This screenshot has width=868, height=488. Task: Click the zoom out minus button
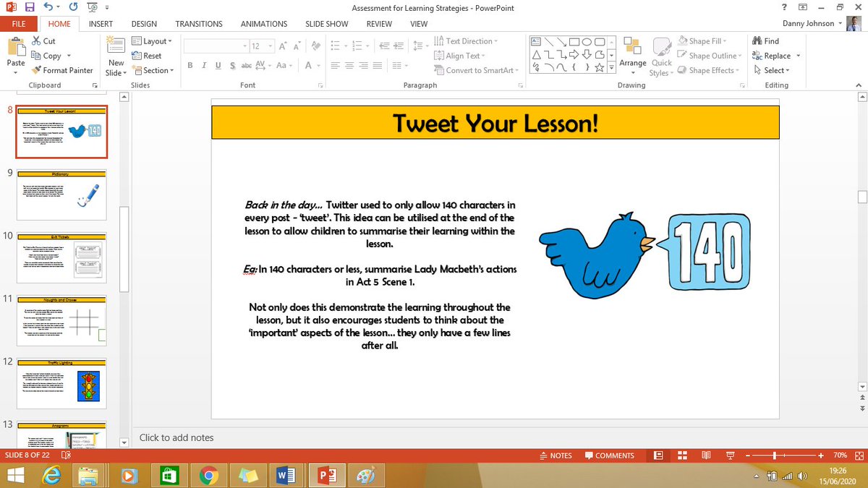[x=749, y=455]
